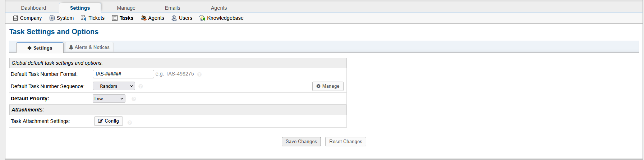Click help icon next to Default Priority
This screenshot has width=644, height=160.
point(134,99)
